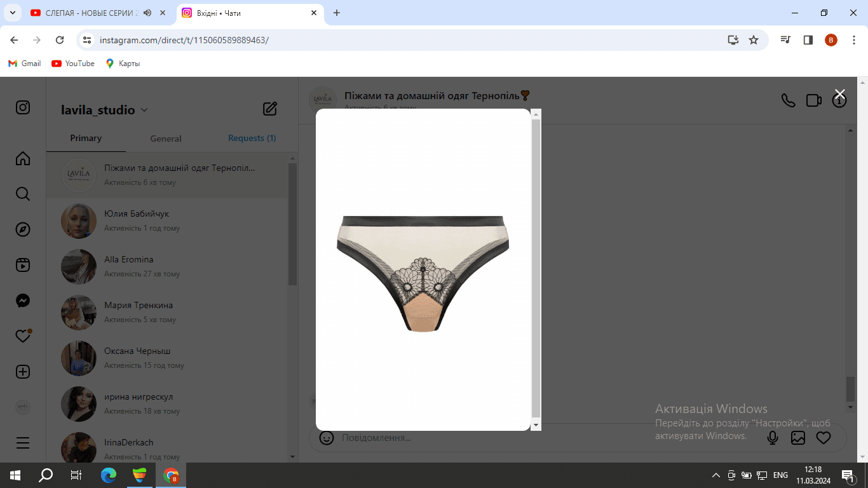Compose a new message with pencil icon
This screenshot has width=868, height=488.
270,109
